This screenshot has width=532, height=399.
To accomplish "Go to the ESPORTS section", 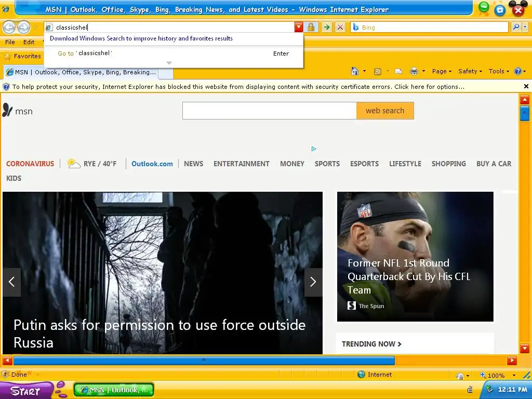I will [x=364, y=164].
